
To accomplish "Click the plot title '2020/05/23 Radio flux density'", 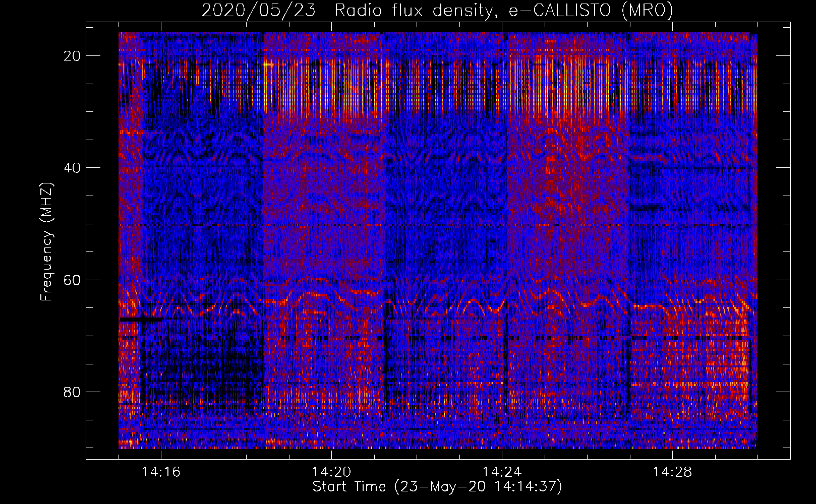I will click(437, 11).
